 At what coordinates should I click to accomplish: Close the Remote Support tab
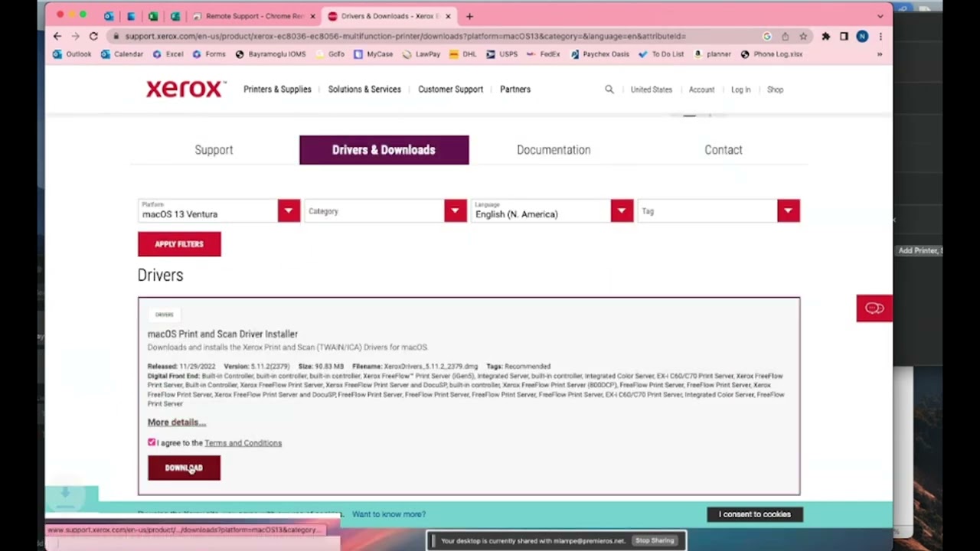coord(312,16)
